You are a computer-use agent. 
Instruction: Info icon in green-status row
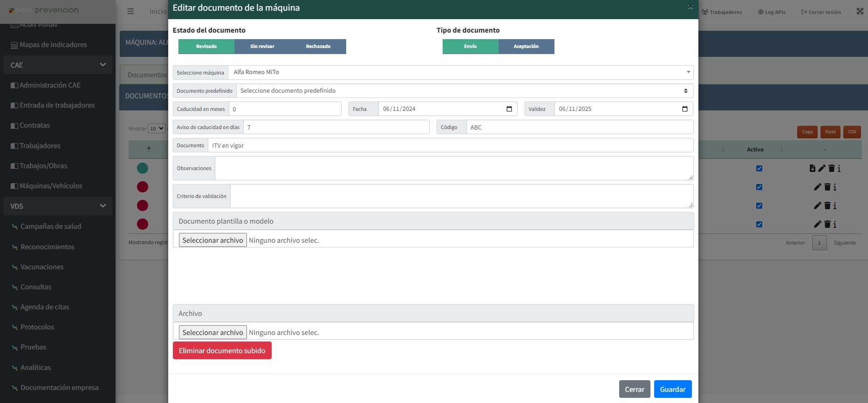pos(839,168)
